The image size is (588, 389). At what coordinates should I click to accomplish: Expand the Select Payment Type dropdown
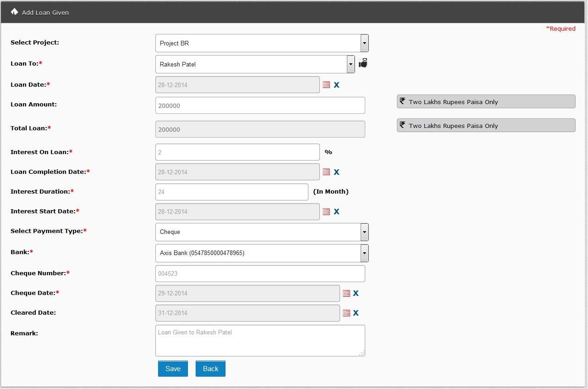click(364, 232)
